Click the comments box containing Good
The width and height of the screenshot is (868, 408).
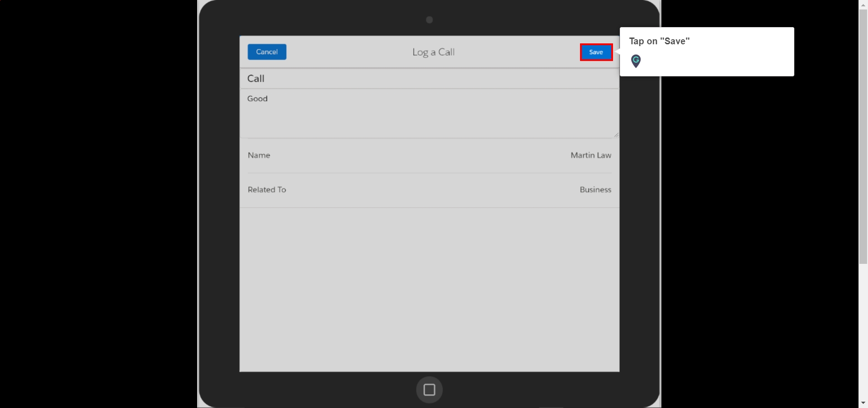click(x=429, y=113)
